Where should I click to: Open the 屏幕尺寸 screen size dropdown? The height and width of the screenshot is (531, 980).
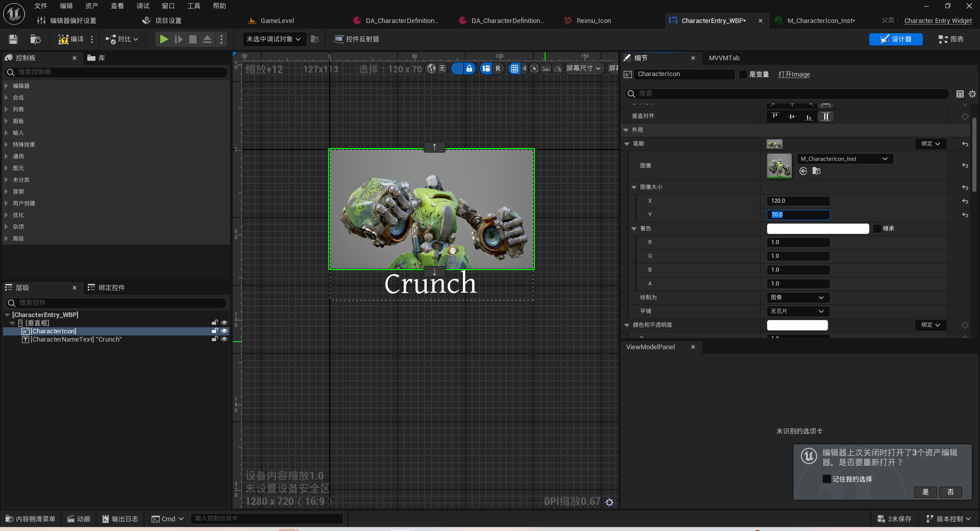[584, 68]
